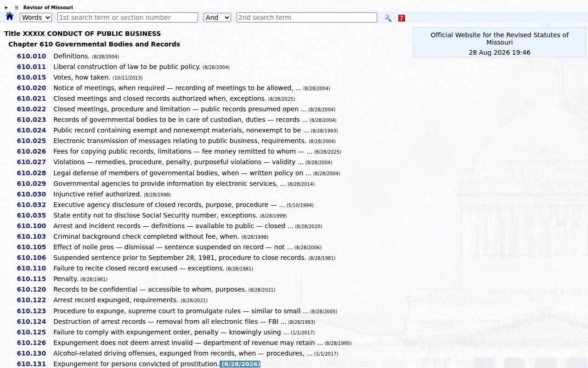Go to the home page icon
This screenshot has width=588, height=368.
[10, 17]
